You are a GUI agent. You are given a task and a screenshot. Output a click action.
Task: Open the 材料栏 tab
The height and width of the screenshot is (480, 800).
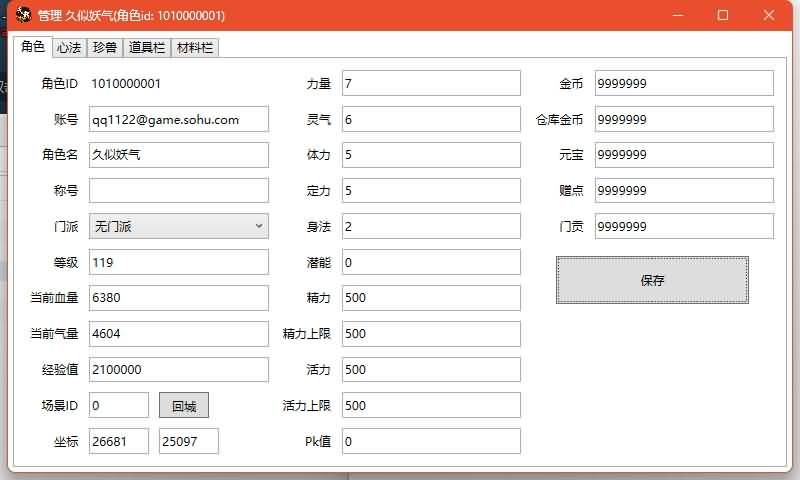(195, 48)
